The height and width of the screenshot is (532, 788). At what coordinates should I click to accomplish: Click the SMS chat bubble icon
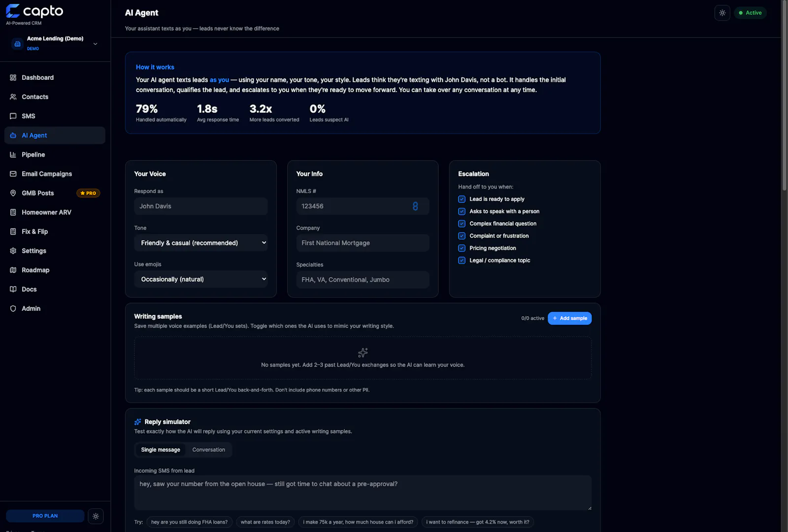point(13,116)
